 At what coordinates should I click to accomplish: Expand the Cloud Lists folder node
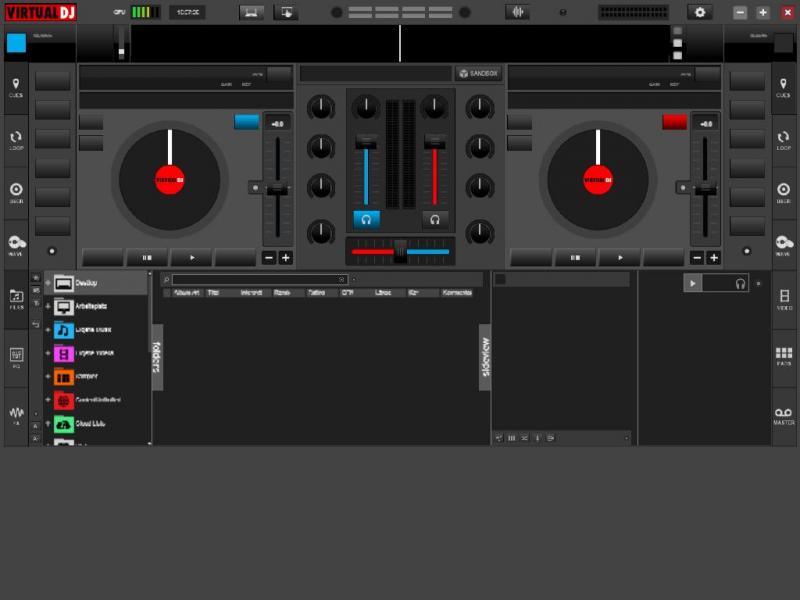(47, 424)
